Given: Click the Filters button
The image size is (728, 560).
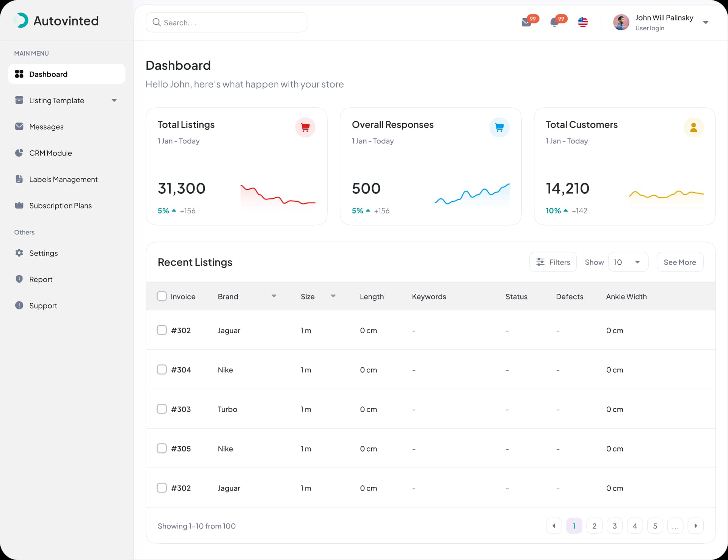Looking at the screenshot, I should pyautogui.click(x=553, y=262).
